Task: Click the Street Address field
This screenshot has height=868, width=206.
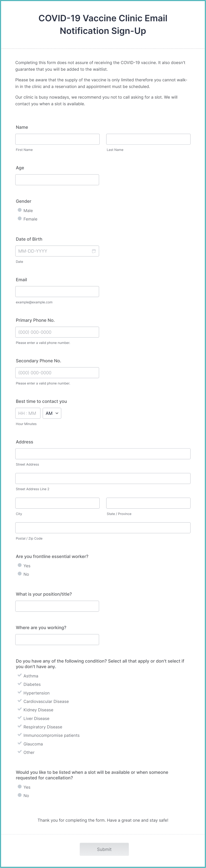Action: click(x=103, y=454)
